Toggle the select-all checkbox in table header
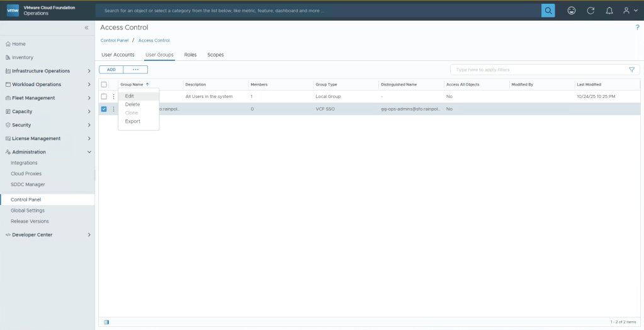 tap(104, 84)
